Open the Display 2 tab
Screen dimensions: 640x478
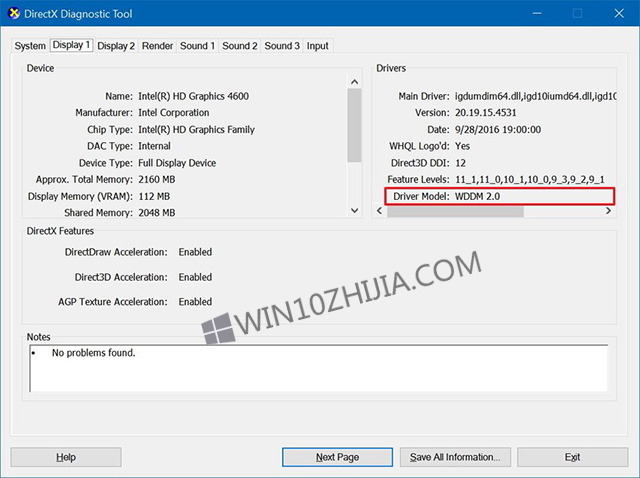coord(116,46)
